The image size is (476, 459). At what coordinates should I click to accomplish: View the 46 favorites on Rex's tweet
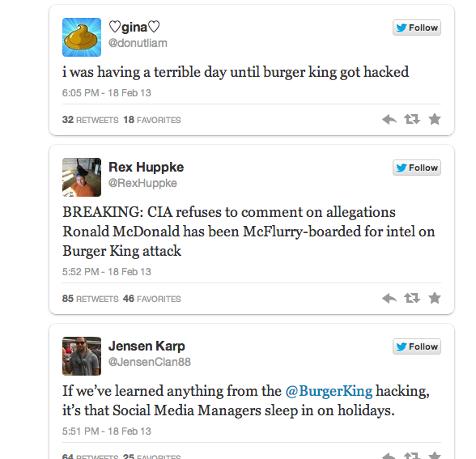click(152, 299)
